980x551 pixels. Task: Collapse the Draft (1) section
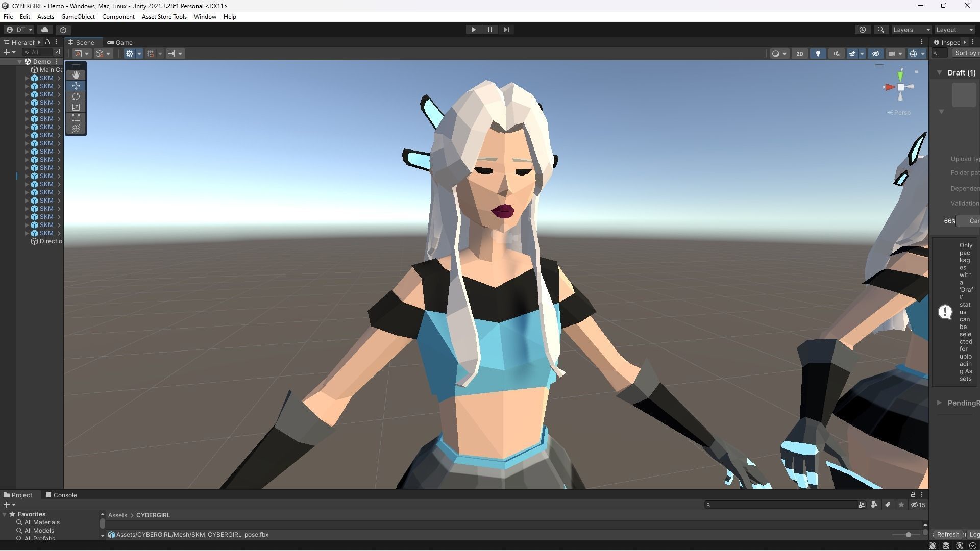click(939, 73)
